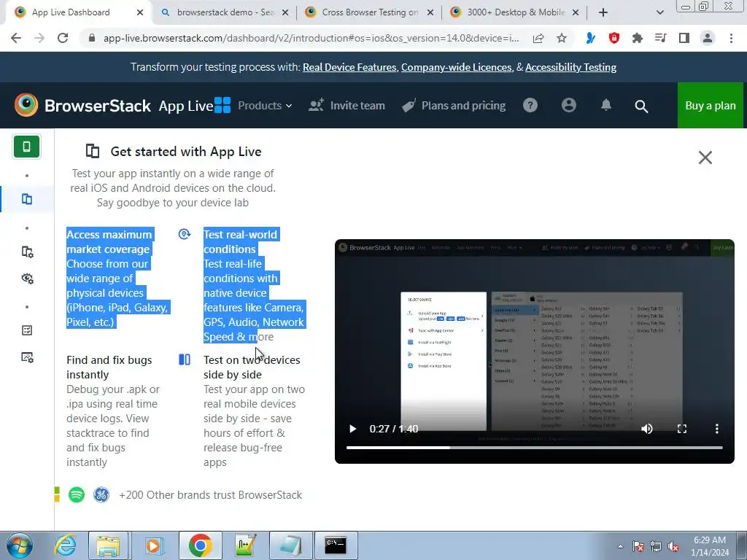Click the taskbar clock
This screenshot has height=560, width=747.
click(x=711, y=545)
